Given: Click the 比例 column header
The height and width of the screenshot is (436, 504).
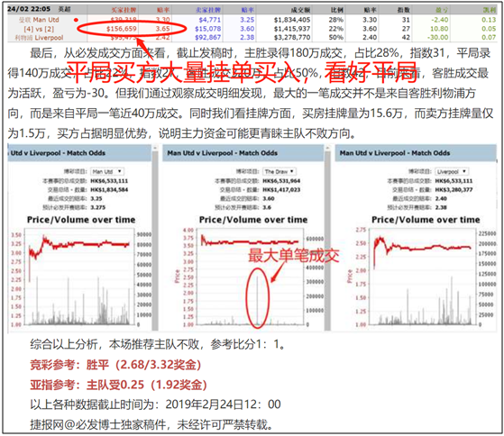Looking at the screenshot, I should (x=337, y=10).
